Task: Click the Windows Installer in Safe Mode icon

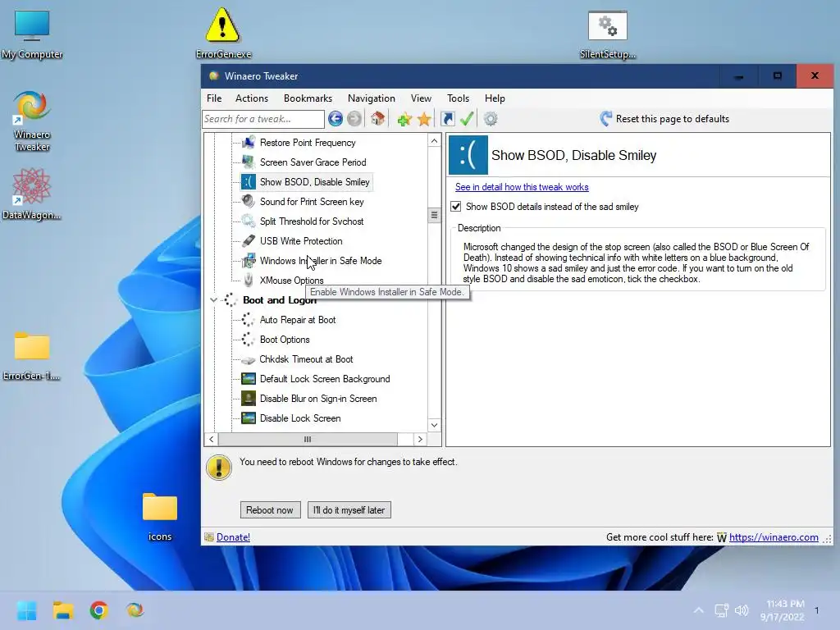Action: (x=248, y=260)
